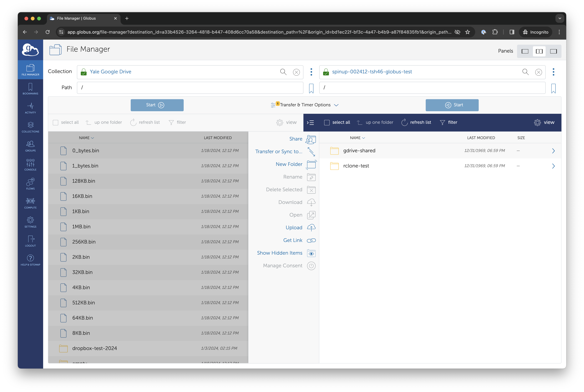This screenshot has width=584, height=392.
Task: Open Settings in the sidebar
Action: 30,222
